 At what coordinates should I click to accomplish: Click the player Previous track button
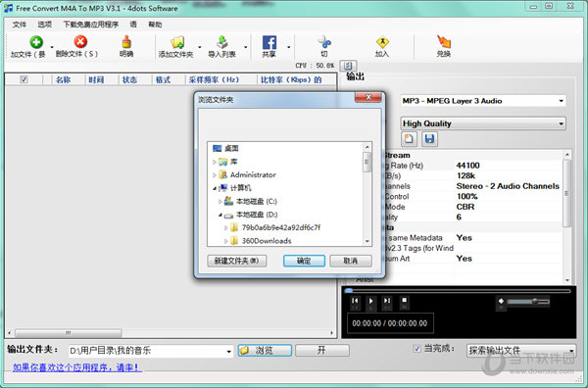pos(355,301)
